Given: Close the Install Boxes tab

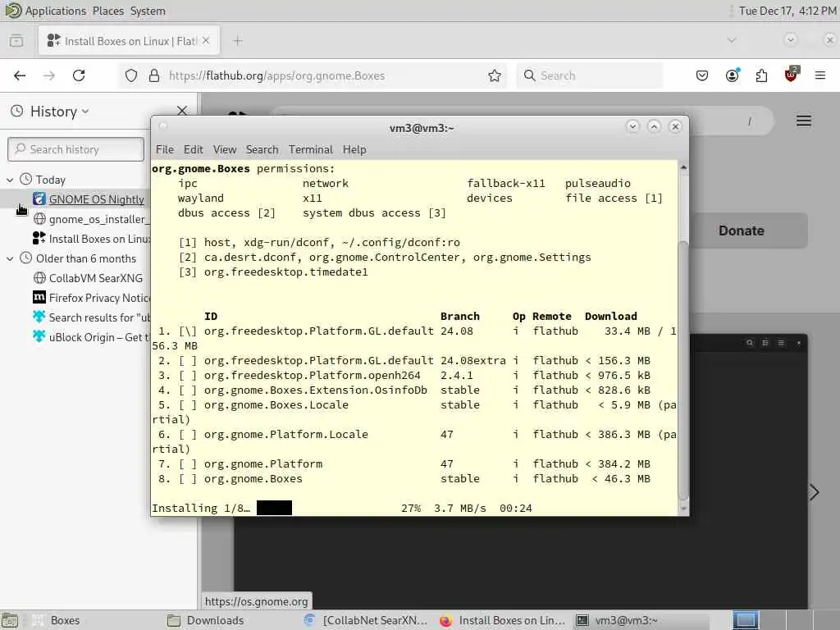Looking at the screenshot, I should click(206, 41).
